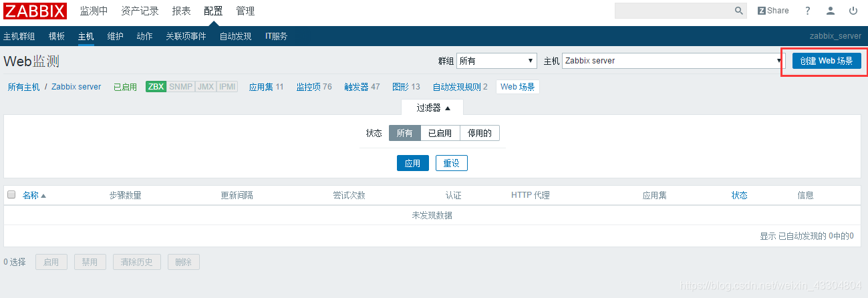Open the user profile icon
Screen dimensions: 868x298
point(831,11)
